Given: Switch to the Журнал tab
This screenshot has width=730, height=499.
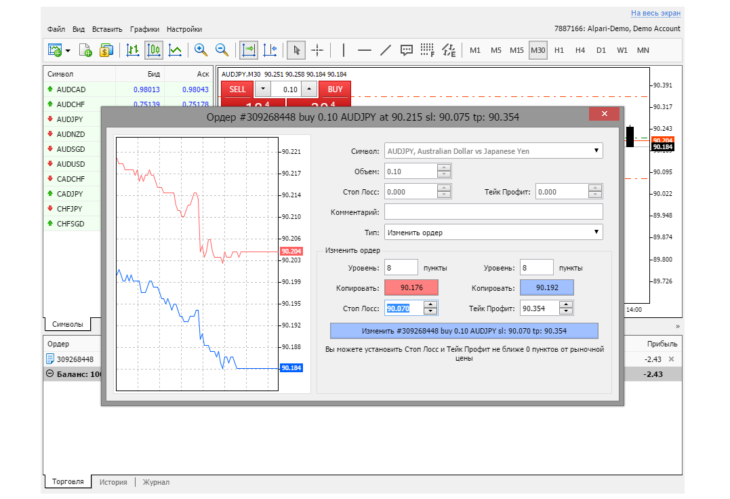Looking at the screenshot, I should point(156,482).
